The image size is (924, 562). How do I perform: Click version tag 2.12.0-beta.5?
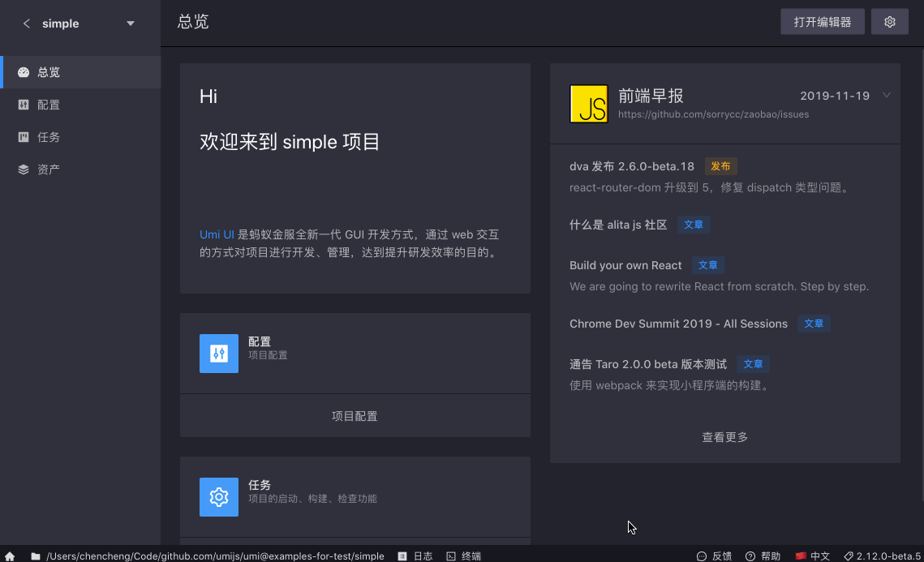point(882,556)
